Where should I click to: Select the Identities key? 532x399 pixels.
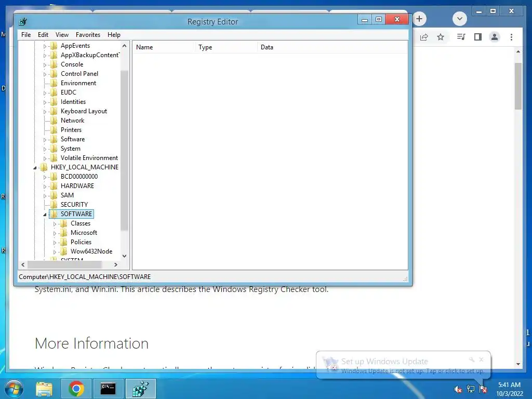coord(73,102)
